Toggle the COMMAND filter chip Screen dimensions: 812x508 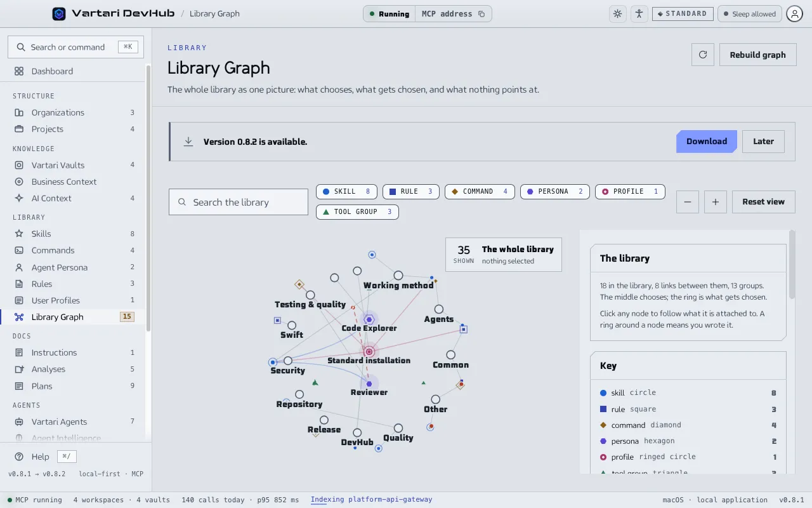[480, 192]
